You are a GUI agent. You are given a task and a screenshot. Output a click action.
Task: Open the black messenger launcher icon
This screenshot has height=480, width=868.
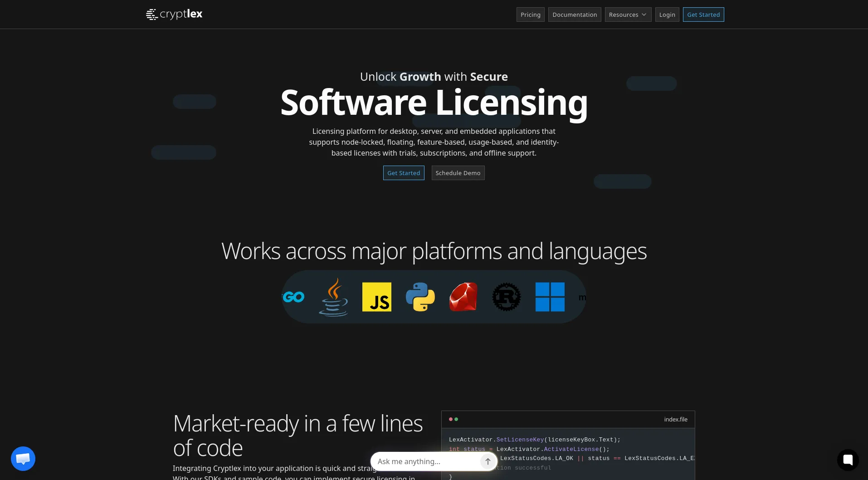848,460
